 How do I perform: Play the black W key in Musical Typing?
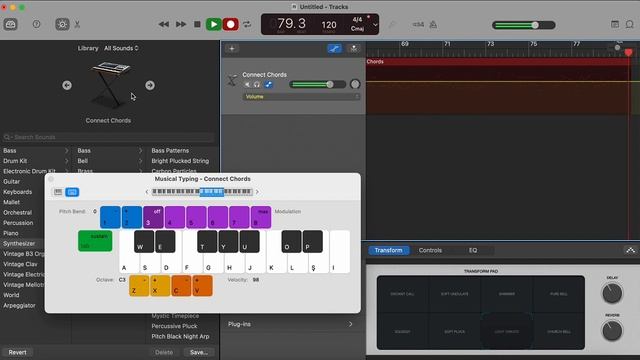tap(144, 241)
